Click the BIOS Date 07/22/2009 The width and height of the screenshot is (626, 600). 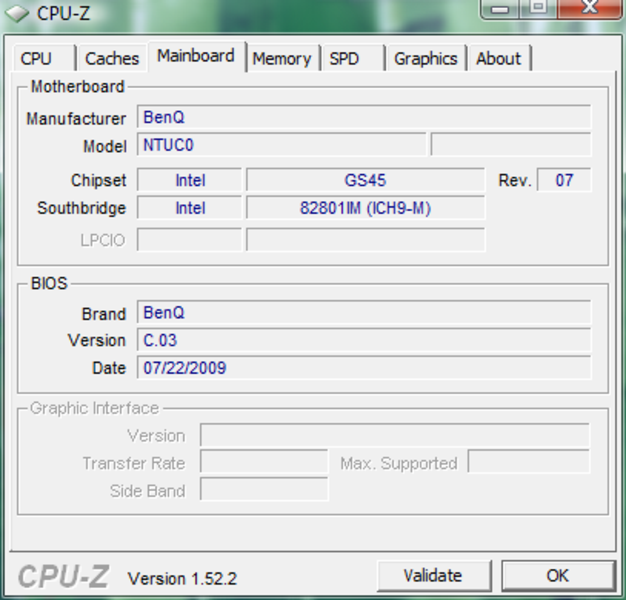pyautogui.click(x=364, y=368)
